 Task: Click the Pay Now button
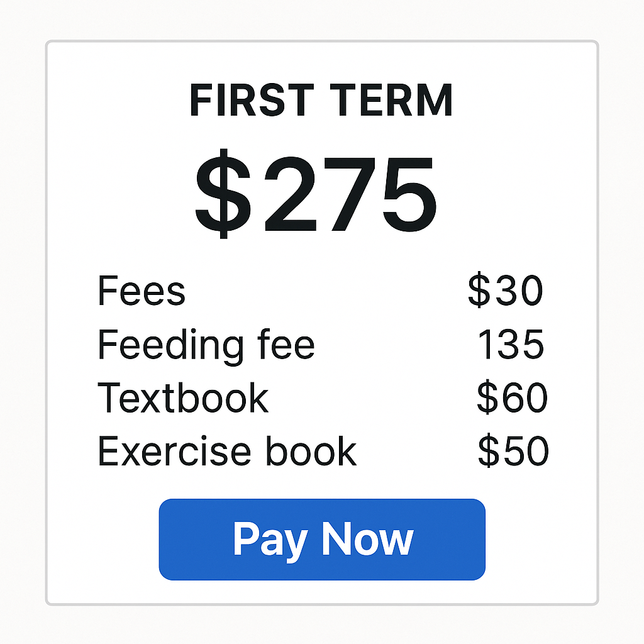coord(322,540)
